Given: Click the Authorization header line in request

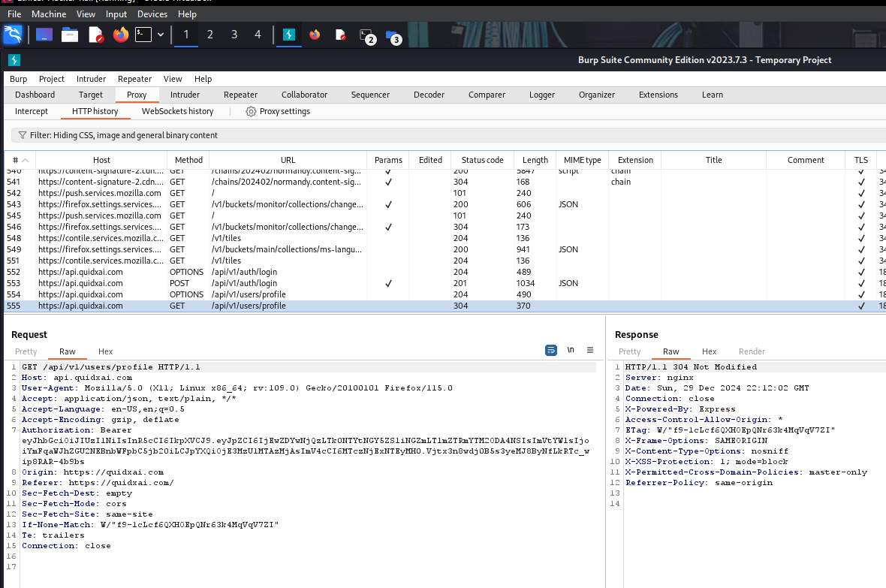Looking at the screenshot, I should tap(77, 430).
